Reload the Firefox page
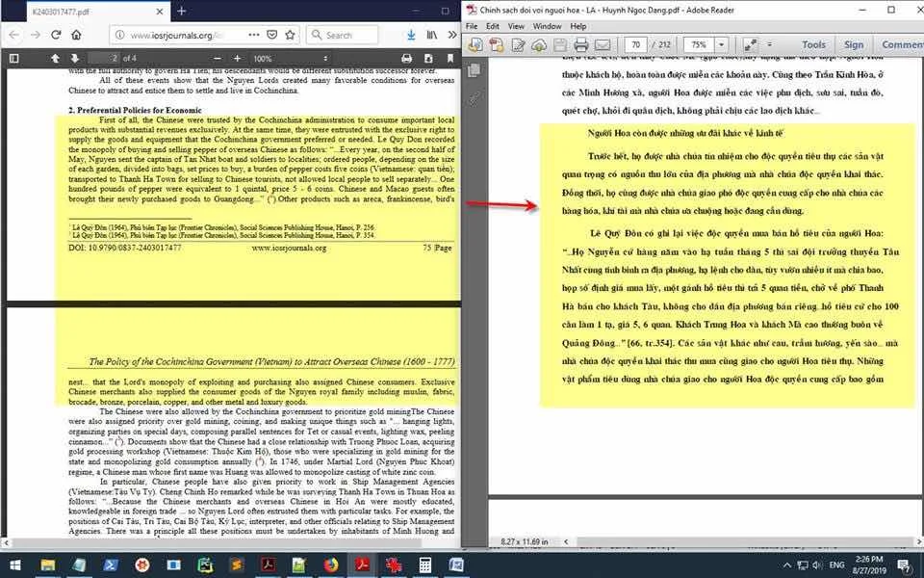Screen dimensions: 924x578 (x=56, y=35)
